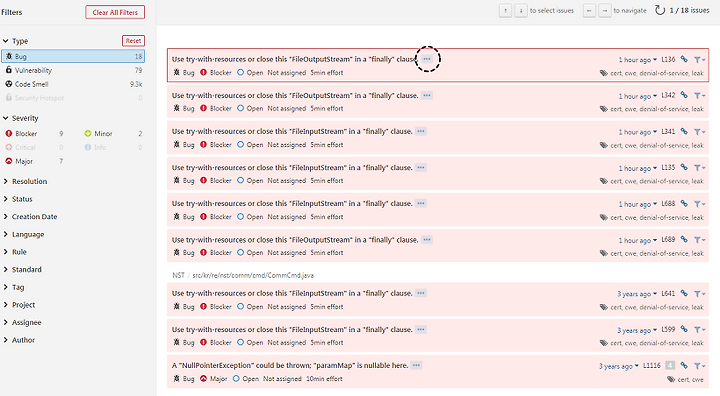The image size is (720, 396).
Task: Open the ellipsis rule details on the L341 issue
Action: 421,131
